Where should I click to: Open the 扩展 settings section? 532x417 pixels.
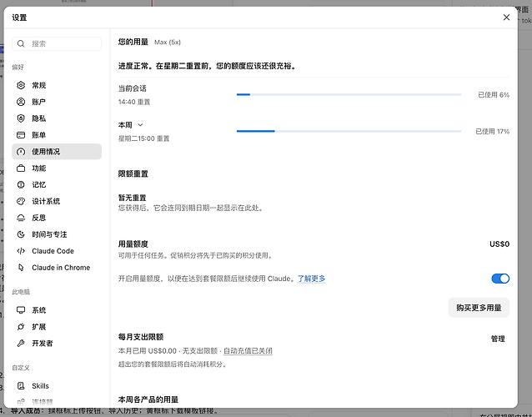(57, 327)
